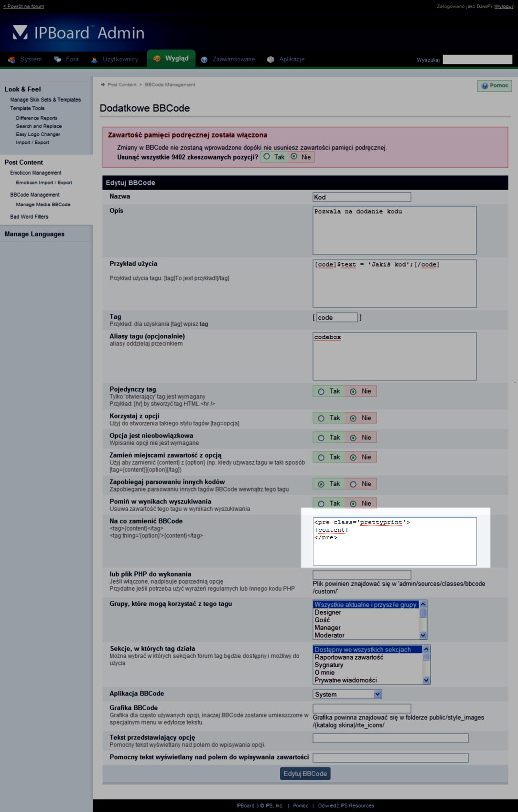Click the Zaawansowane tab icon
This screenshot has width=518, height=812.
(204, 60)
